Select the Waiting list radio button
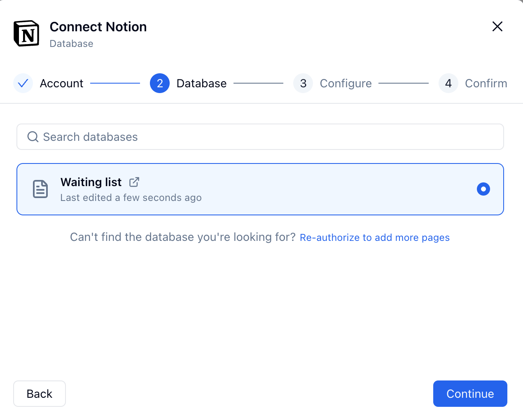This screenshot has height=420, width=523. tap(483, 189)
